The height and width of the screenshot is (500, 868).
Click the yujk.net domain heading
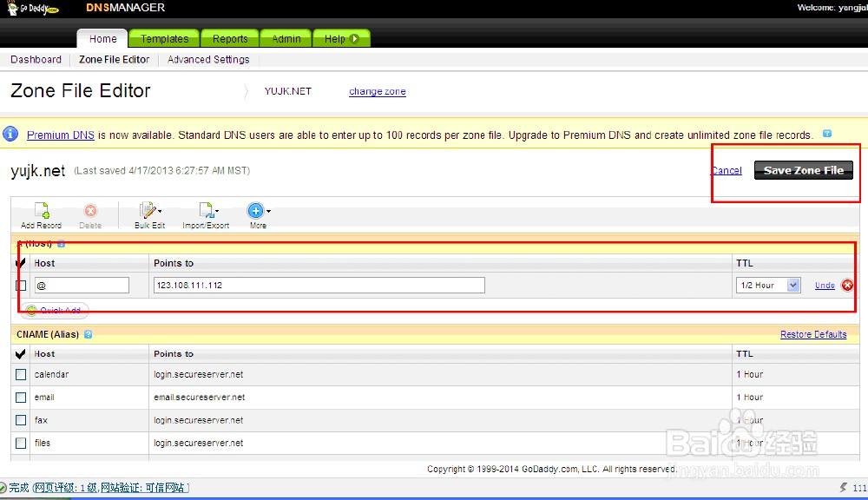[37, 170]
